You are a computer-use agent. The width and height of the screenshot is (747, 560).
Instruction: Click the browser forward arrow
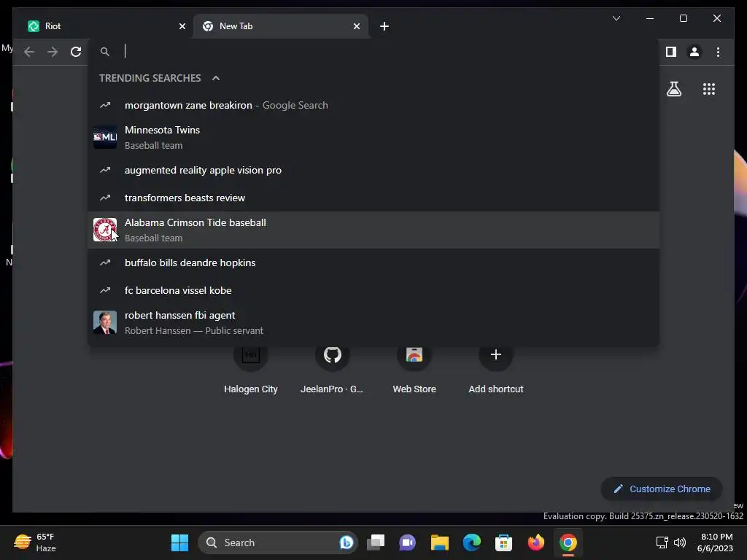coord(53,52)
